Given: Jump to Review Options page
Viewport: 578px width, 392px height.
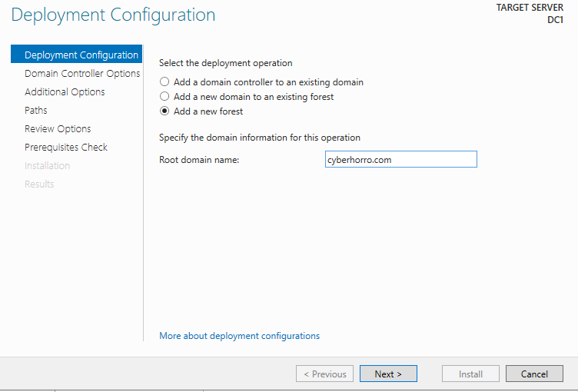Looking at the screenshot, I should pyautogui.click(x=58, y=129).
